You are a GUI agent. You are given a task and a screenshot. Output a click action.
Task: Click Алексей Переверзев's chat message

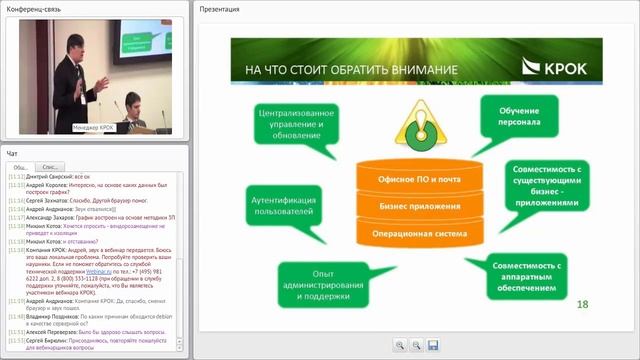[x=87, y=332]
